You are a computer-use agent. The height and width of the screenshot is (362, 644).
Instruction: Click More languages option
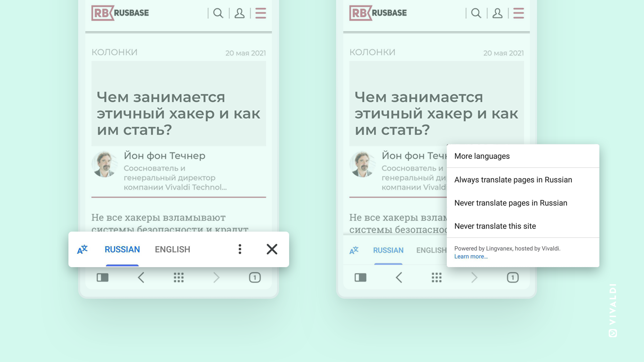coord(482,156)
